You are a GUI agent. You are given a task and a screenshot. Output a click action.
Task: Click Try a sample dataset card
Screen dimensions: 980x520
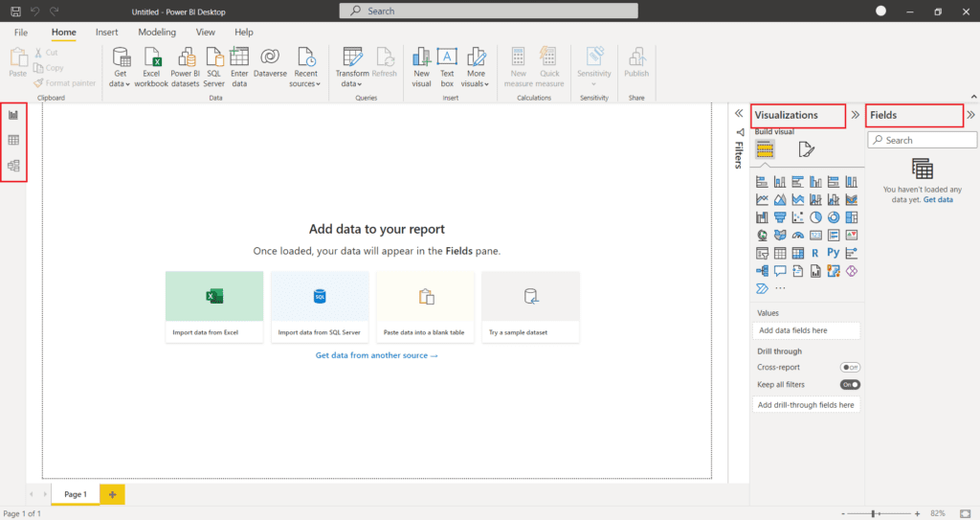click(x=530, y=306)
